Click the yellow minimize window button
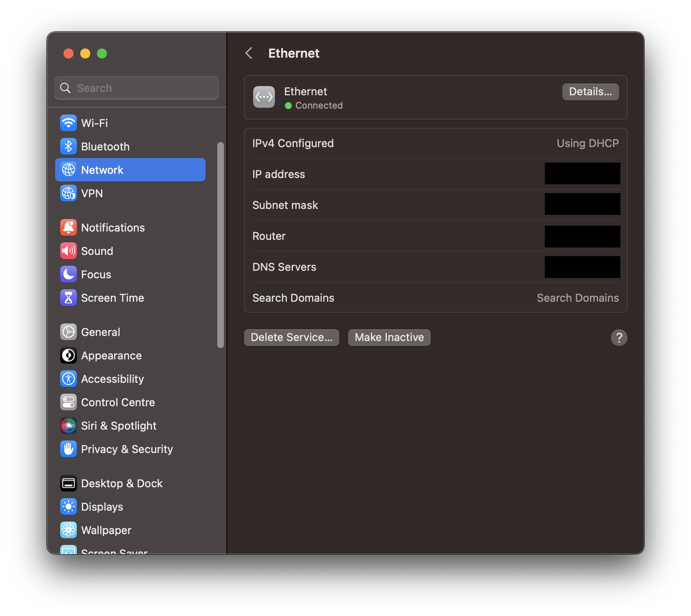Screen dimensions: 691x616 point(85,53)
